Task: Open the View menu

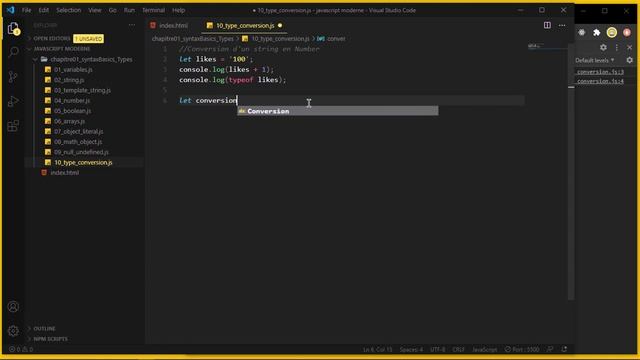Action: (x=95, y=10)
